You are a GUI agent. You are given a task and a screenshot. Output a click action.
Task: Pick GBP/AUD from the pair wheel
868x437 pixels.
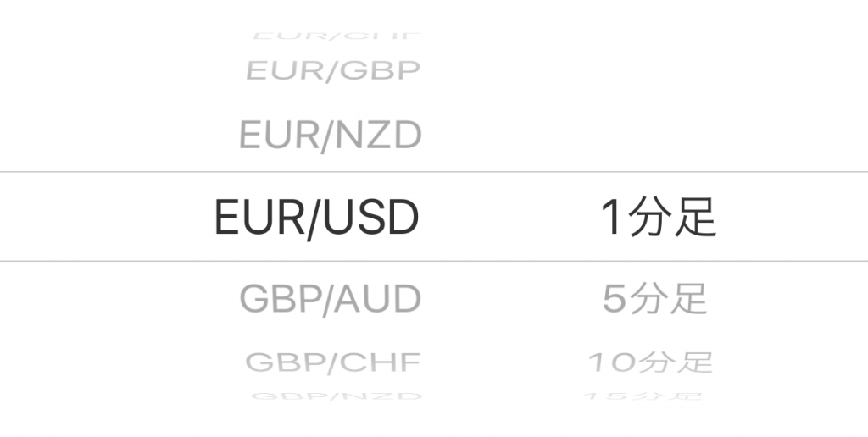[331, 299]
